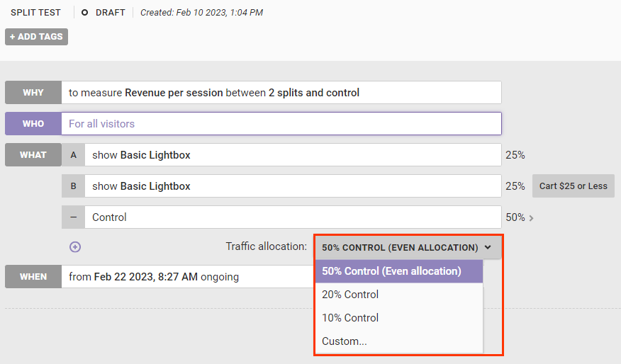
Task: Edit the Feb 22 2023 schedule field
Action: (x=188, y=277)
